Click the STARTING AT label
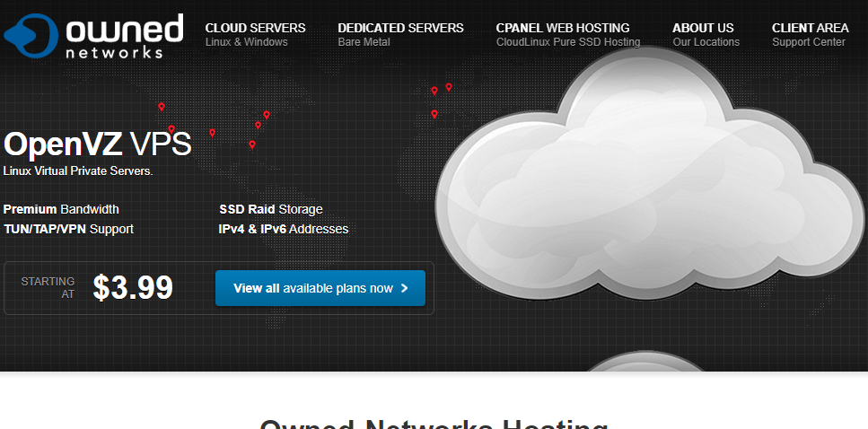The height and width of the screenshot is (429, 868). (48, 288)
